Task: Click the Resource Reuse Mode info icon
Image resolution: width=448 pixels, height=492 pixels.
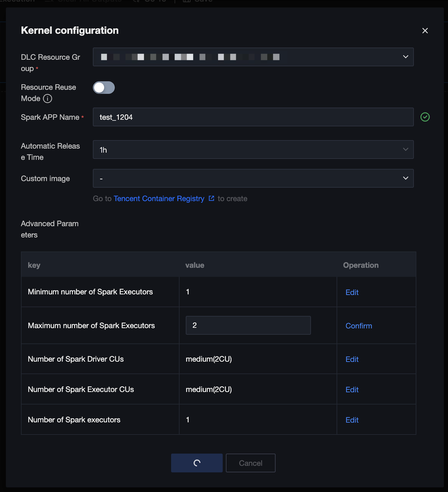Action: click(47, 99)
